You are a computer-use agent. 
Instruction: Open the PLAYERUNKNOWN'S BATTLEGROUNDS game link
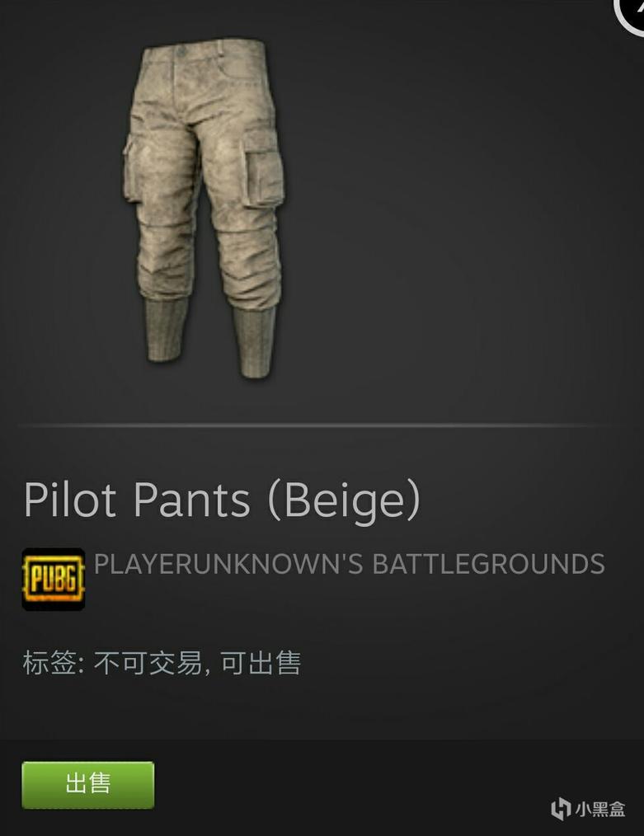pos(349,564)
